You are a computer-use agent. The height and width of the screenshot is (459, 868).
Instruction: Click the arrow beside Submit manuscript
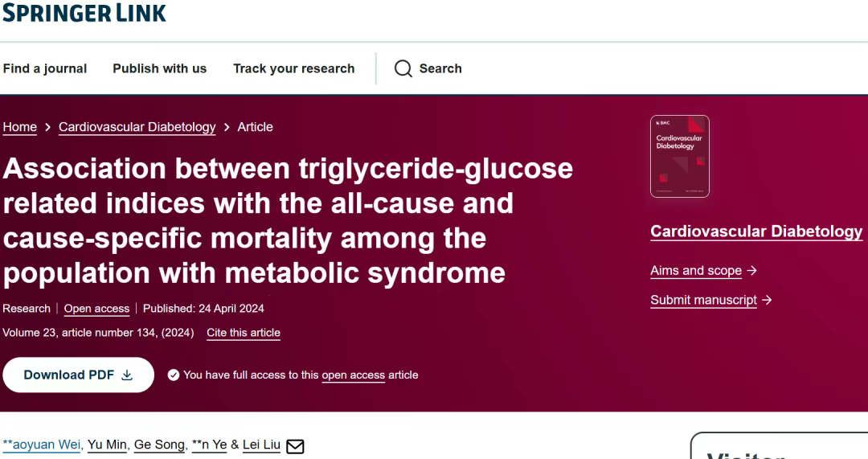click(767, 300)
